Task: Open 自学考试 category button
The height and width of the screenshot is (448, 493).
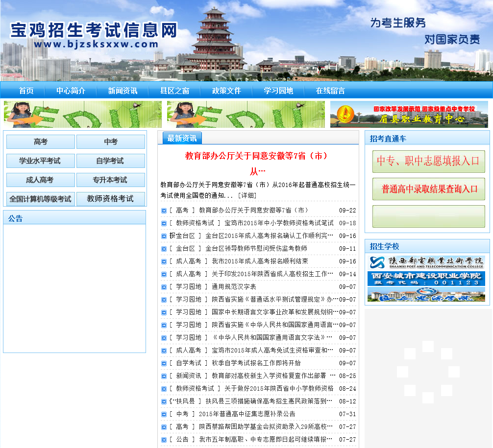Action: click(111, 161)
